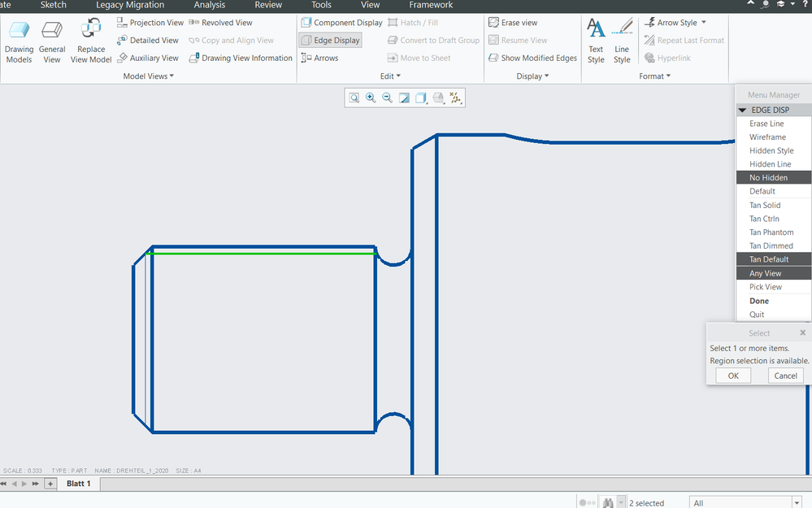Open the selection filter combo box
Viewport: 812px width, 508px height.
[745, 502]
